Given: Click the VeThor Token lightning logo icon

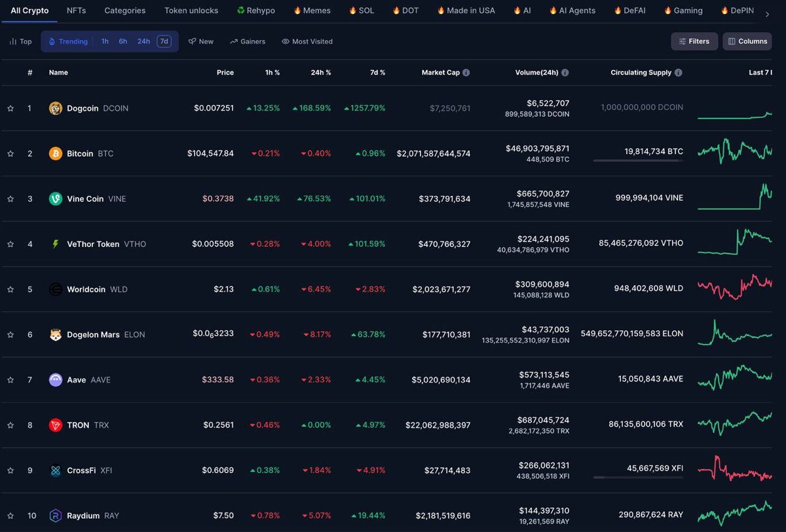Looking at the screenshot, I should click(56, 244).
